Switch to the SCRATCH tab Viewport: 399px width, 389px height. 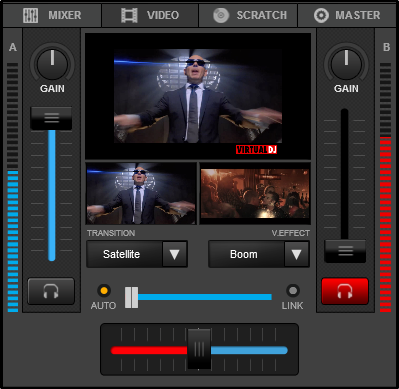(x=248, y=15)
